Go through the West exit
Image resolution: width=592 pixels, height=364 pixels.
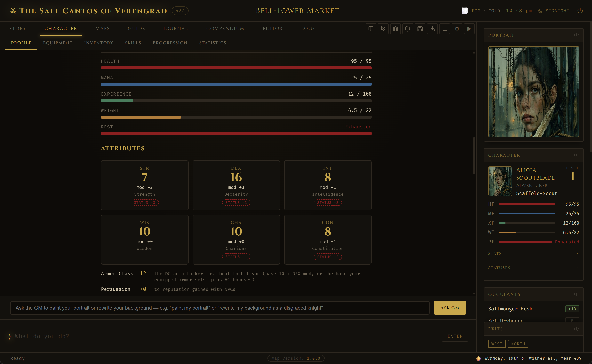pos(497,344)
